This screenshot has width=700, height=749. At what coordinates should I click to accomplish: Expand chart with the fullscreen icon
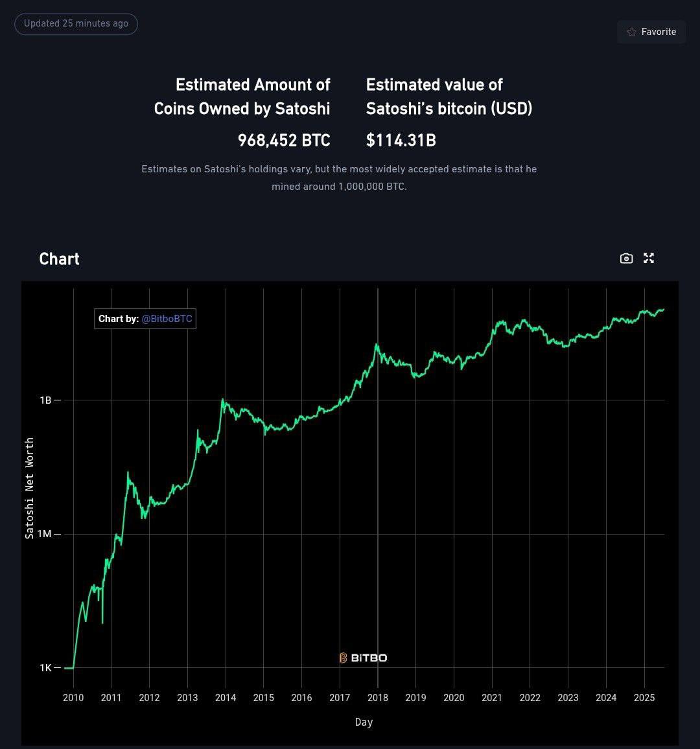[648, 259]
